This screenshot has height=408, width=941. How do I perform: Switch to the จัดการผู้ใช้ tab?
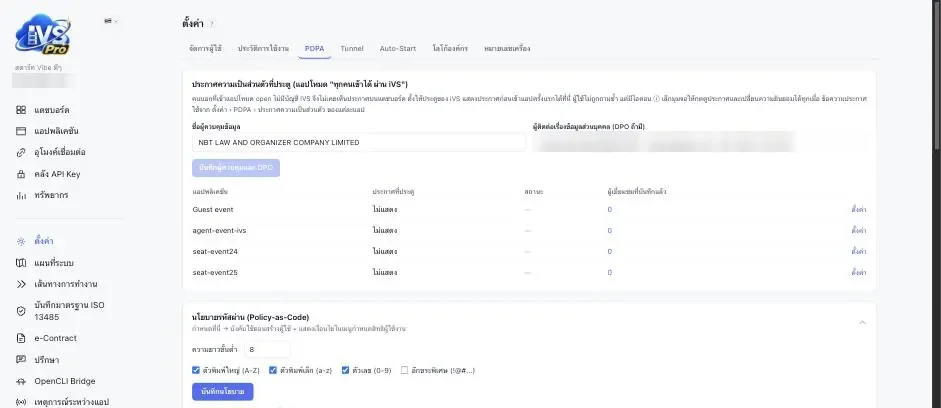[x=205, y=48]
